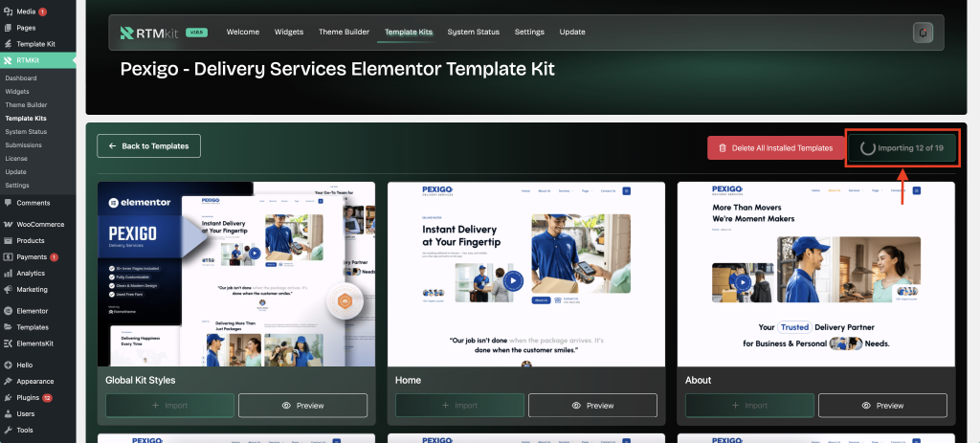
Task: Click the Payments icon in sidebar
Action: 8,256
